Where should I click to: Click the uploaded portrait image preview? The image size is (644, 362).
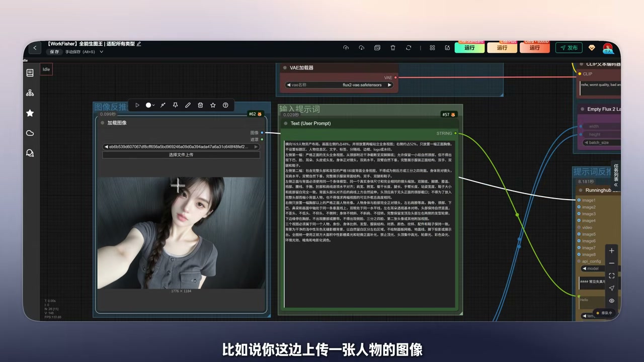coord(181,233)
